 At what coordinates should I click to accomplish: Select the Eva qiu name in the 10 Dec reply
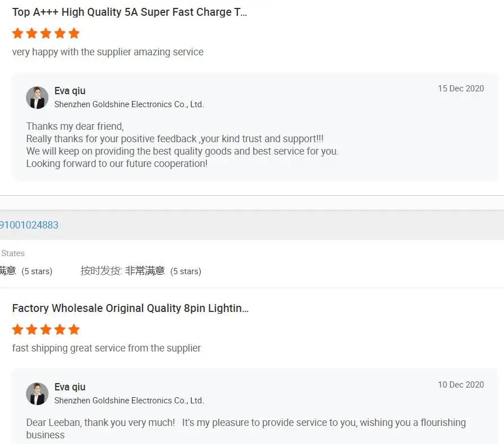[x=70, y=387]
